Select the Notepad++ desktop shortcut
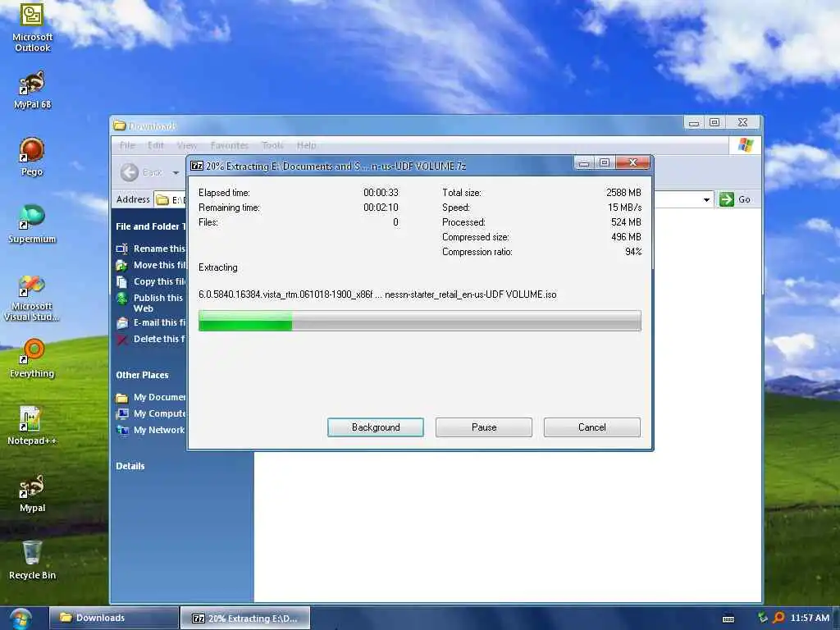The image size is (840, 630). click(32, 426)
